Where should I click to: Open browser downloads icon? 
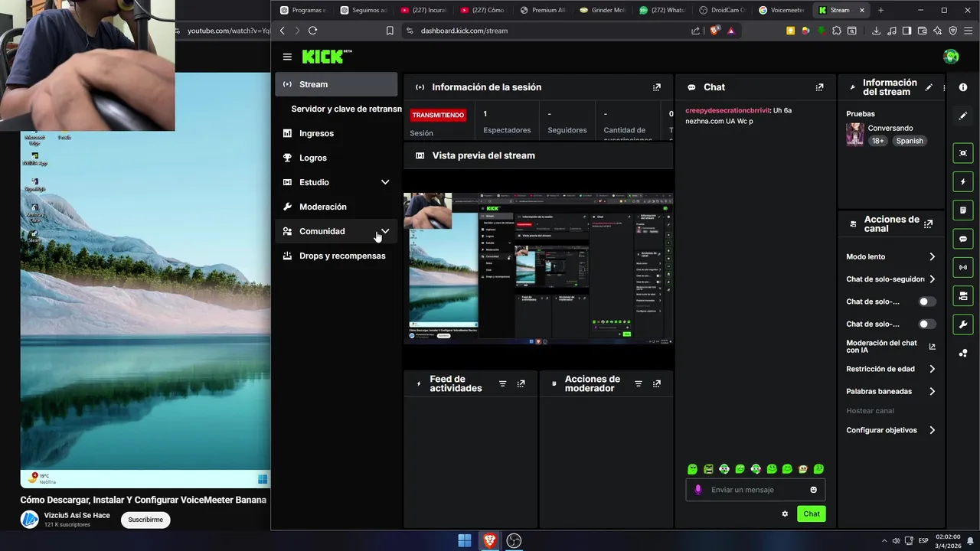click(876, 31)
